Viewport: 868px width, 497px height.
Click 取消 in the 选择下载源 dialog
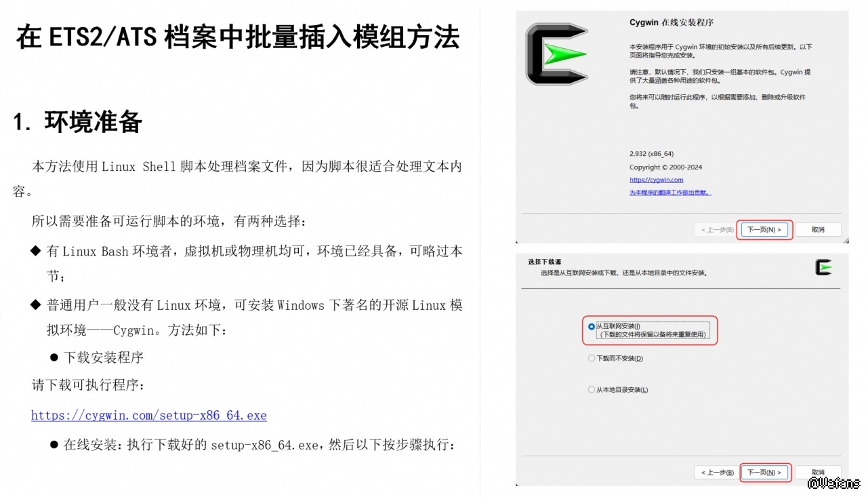[x=818, y=473]
